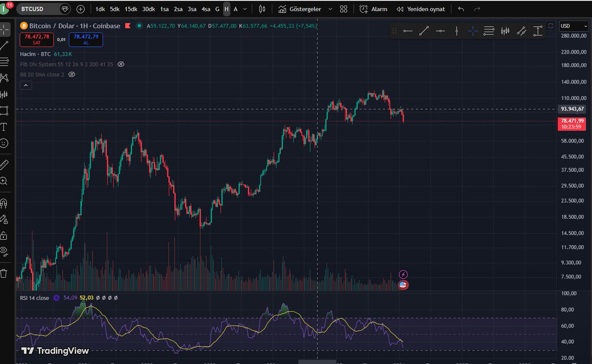The image size is (592, 364).
Task: Show the hidden Fib Div System indicator
Action: 121,64
